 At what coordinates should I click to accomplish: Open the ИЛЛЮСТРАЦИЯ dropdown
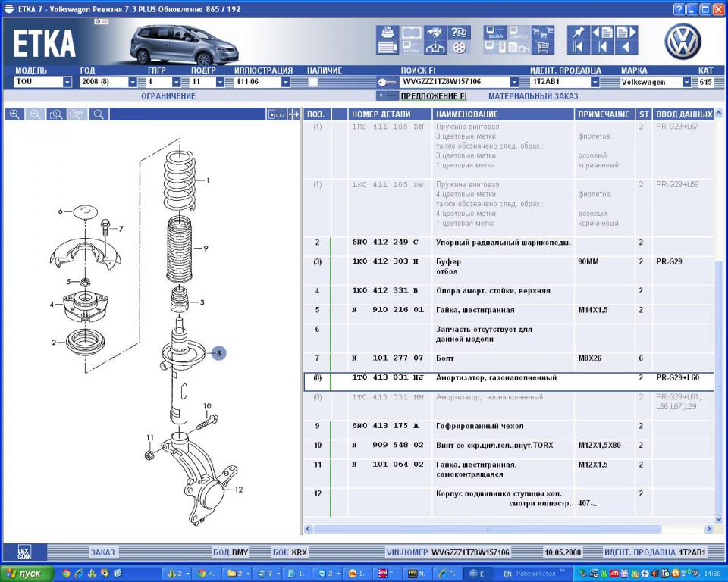coord(286,82)
